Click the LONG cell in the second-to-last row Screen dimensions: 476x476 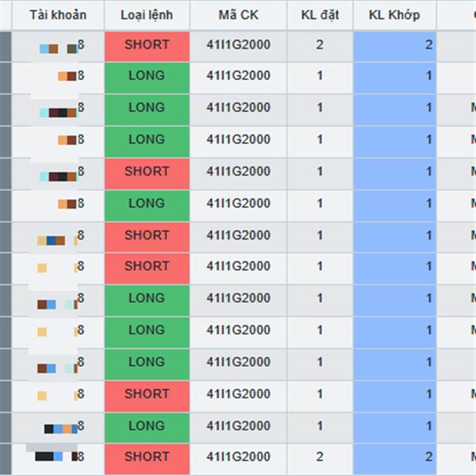(x=148, y=428)
